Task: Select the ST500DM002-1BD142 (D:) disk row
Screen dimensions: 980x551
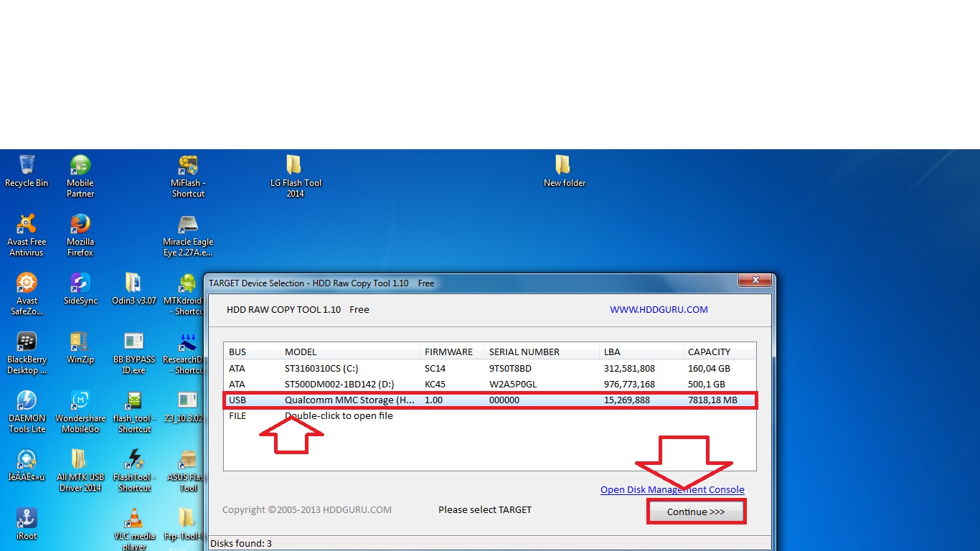Action: [x=490, y=384]
